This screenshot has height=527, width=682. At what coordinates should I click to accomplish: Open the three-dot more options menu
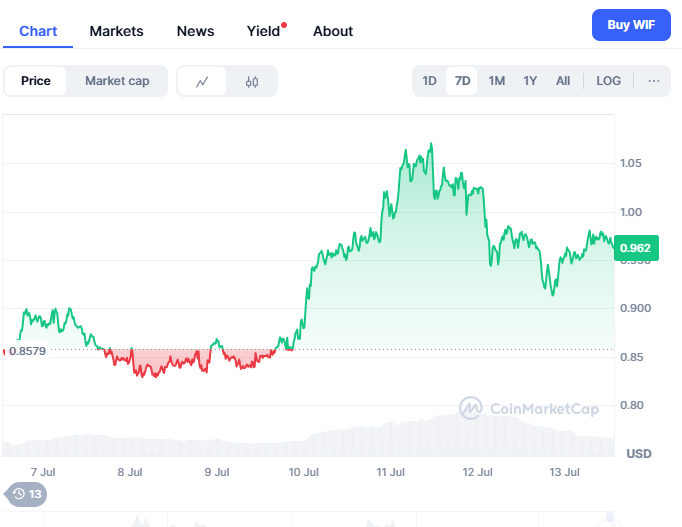pos(654,81)
